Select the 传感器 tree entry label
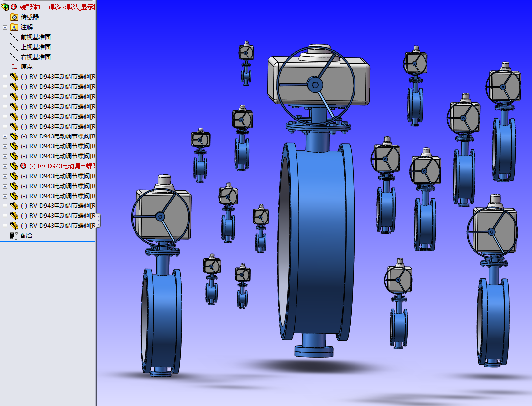Viewport: 532px width, 406px height. pos(30,17)
